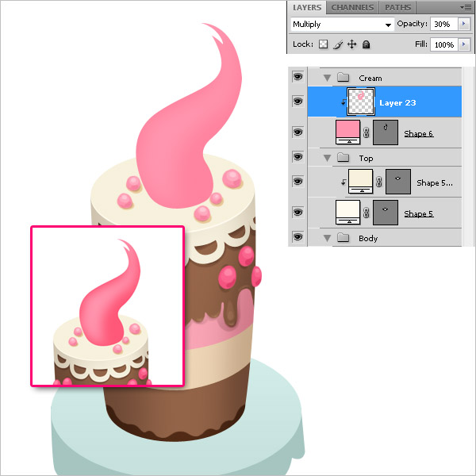Image resolution: width=476 pixels, height=476 pixels.
Task: Click the Fill 100% input field
Action: tap(443, 44)
